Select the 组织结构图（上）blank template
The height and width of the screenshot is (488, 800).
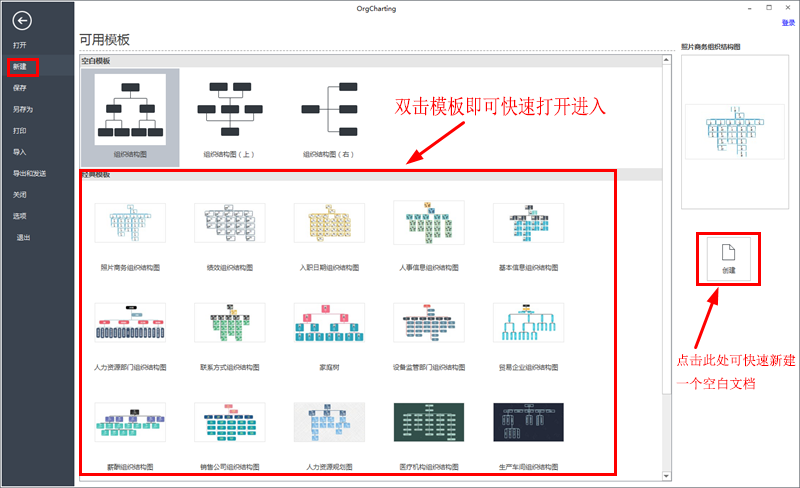[229, 110]
